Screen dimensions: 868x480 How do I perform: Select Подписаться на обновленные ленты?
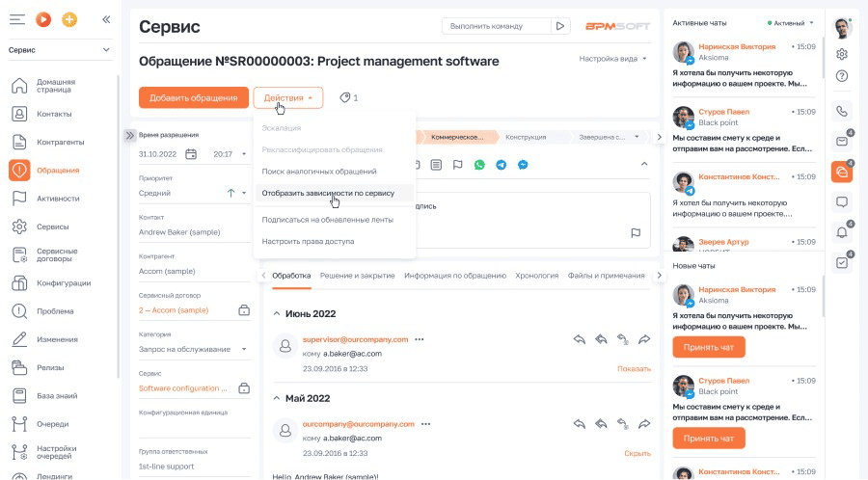[327, 220]
